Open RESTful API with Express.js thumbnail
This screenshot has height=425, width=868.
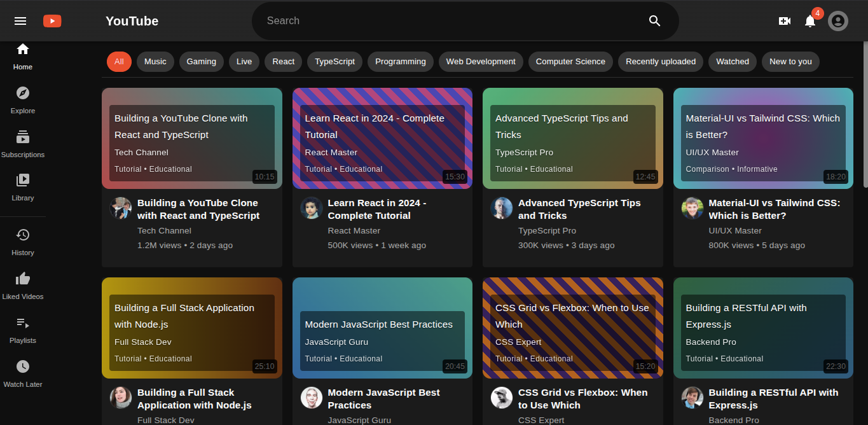pyautogui.click(x=763, y=328)
